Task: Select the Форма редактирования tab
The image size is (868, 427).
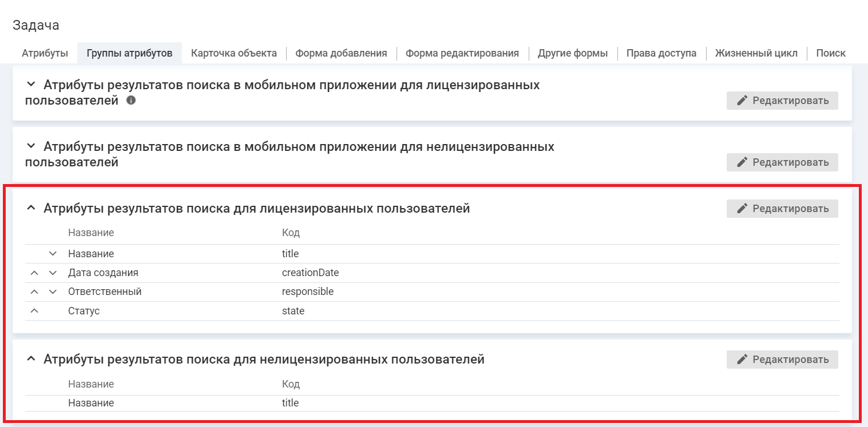Action: [x=462, y=53]
